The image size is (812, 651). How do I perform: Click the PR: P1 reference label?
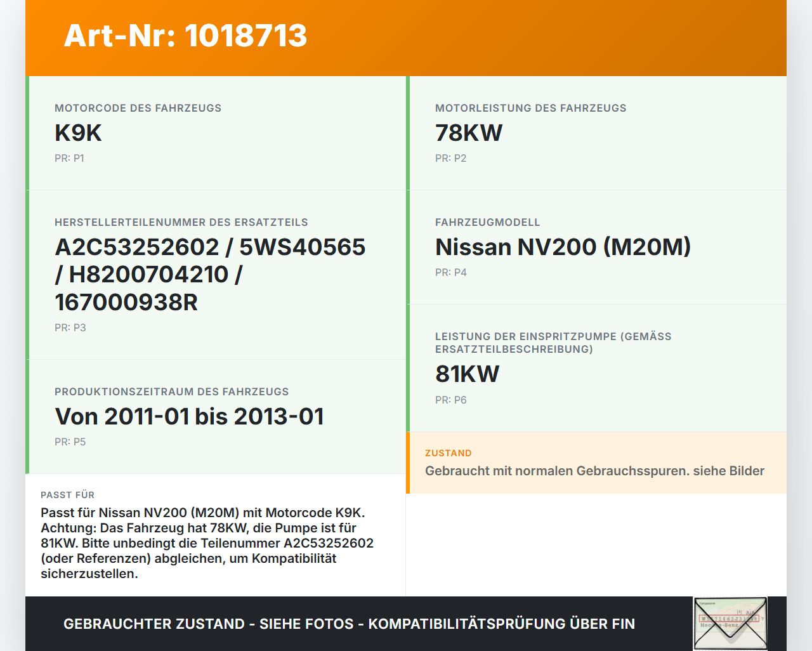pyautogui.click(x=69, y=159)
